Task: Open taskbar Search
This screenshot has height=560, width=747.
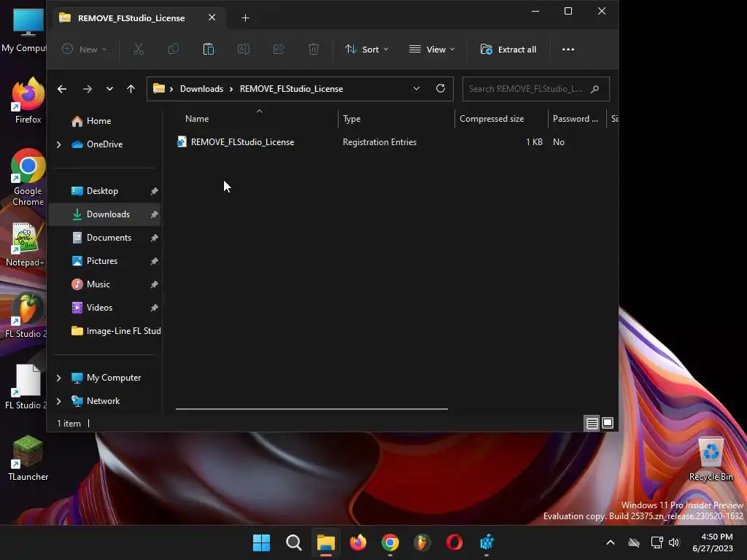Action: (293, 542)
